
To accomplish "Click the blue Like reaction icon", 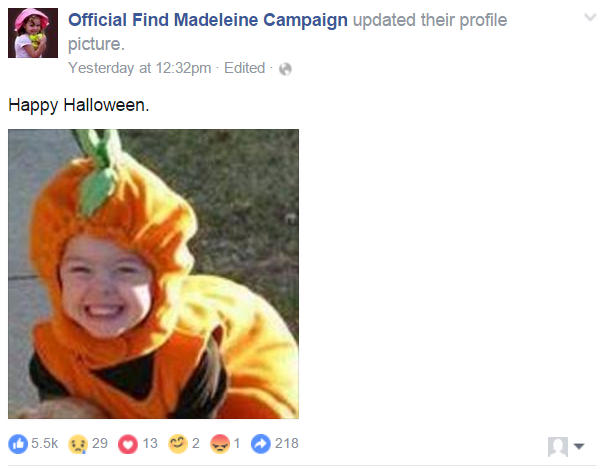I will [18, 443].
